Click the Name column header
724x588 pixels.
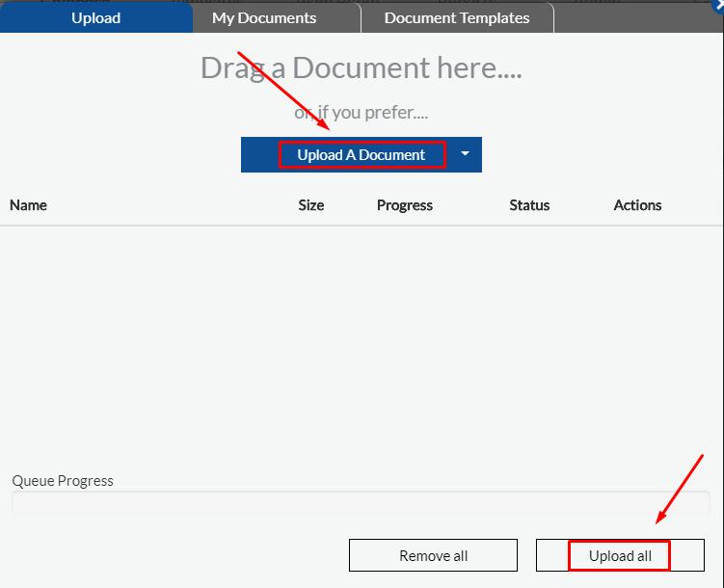pos(28,205)
